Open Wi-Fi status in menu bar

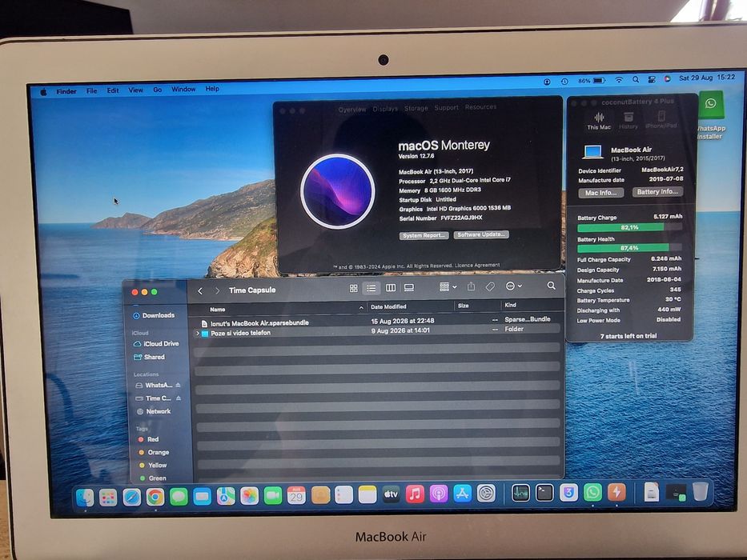click(619, 80)
